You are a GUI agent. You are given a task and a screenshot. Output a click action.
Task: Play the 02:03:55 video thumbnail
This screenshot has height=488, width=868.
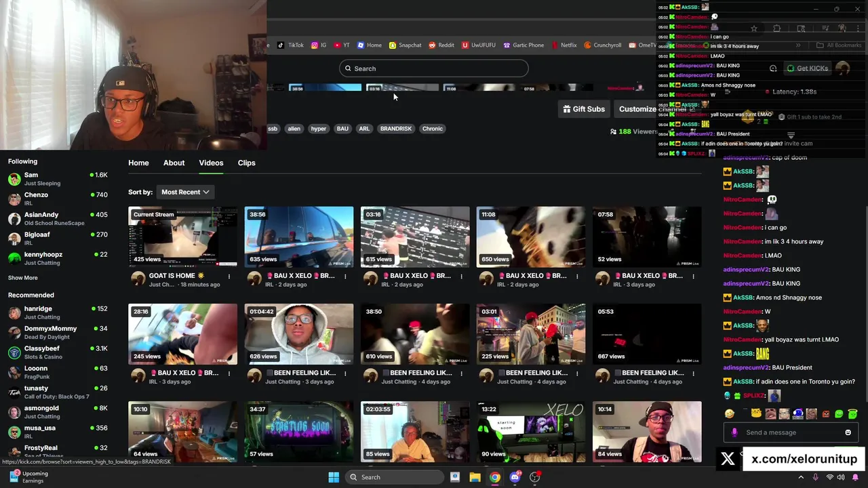coord(415,432)
